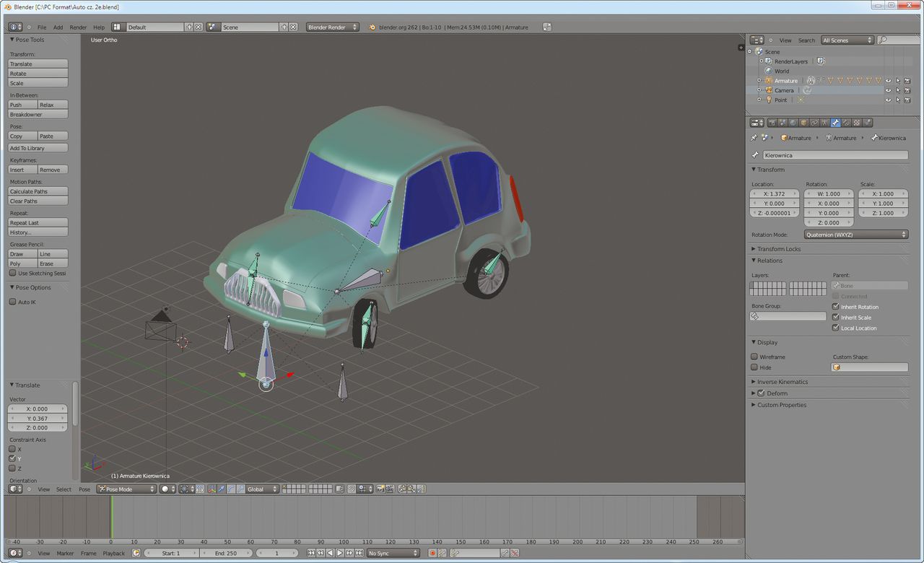Open Scene properties tab icon

(783, 123)
